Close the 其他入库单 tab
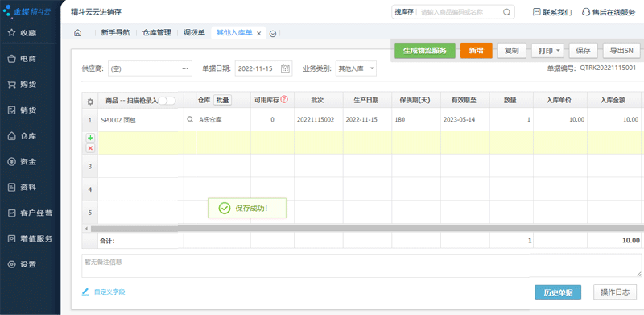The height and width of the screenshot is (315, 644). click(x=258, y=34)
